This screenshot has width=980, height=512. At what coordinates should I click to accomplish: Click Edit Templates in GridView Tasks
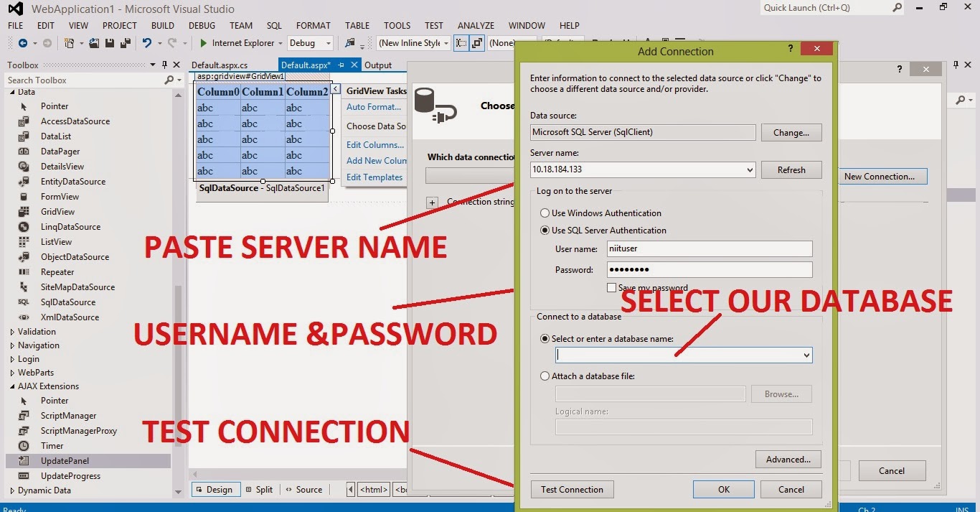tap(374, 177)
